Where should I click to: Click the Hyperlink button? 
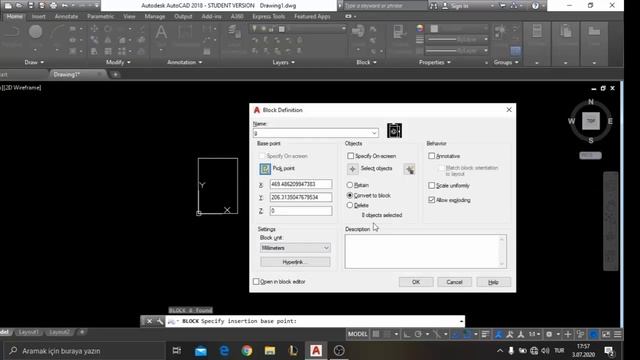295,262
